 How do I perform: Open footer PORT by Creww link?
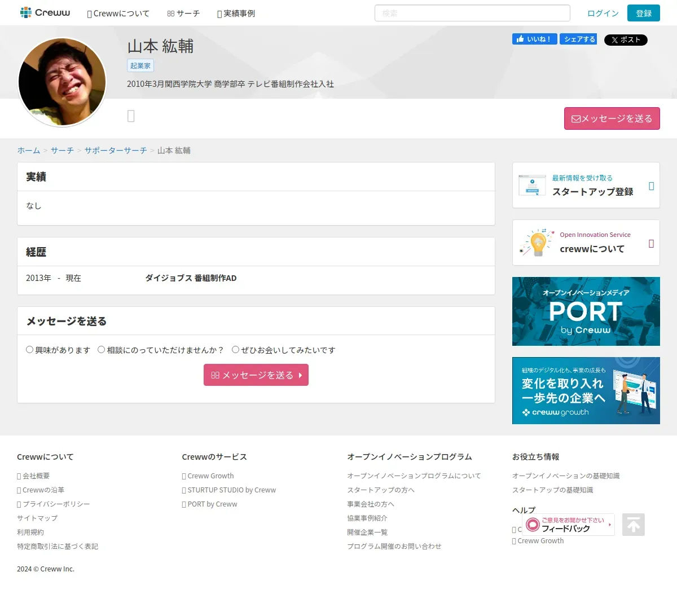(x=210, y=504)
